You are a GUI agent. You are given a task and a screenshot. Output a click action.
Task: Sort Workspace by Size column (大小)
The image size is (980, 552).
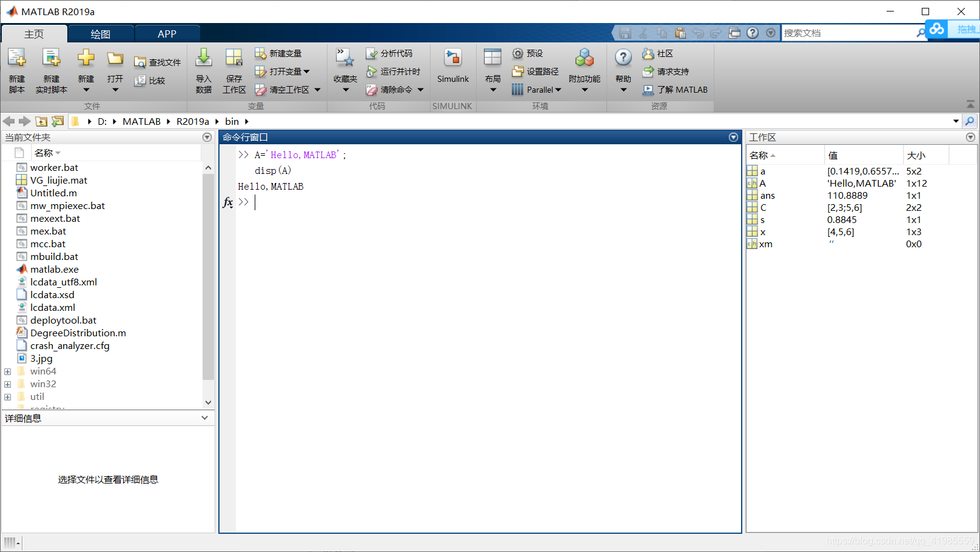point(925,155)
